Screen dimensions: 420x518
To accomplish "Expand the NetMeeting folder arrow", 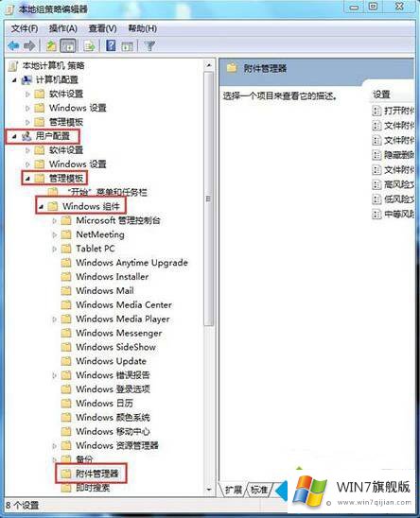I will [55, 234].
